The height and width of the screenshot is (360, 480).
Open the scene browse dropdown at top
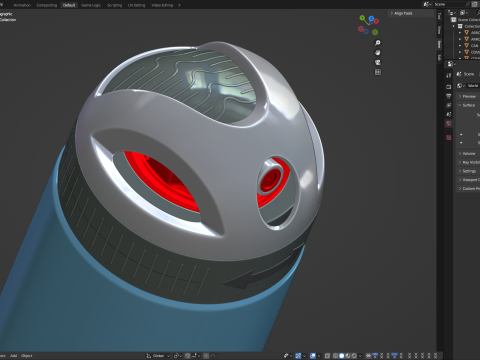click(x=427, y=4)
